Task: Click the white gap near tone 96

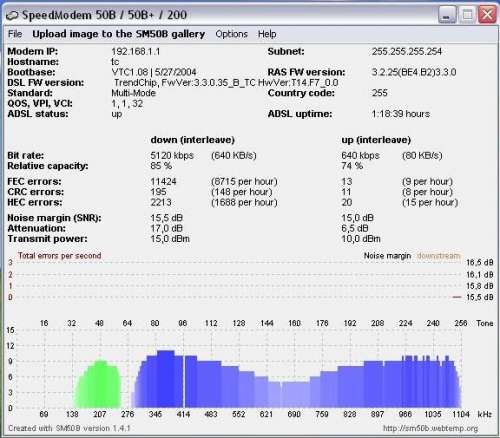Action: [184, 382]
